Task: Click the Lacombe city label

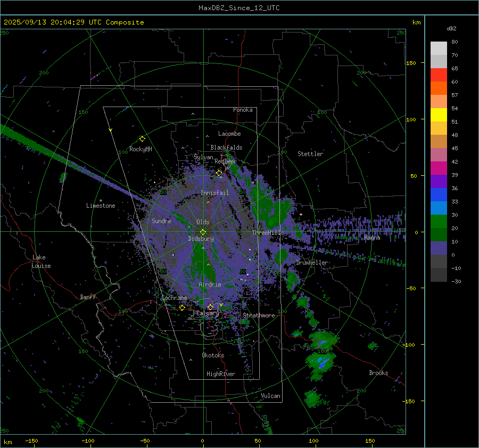Action: coord(229,134)
